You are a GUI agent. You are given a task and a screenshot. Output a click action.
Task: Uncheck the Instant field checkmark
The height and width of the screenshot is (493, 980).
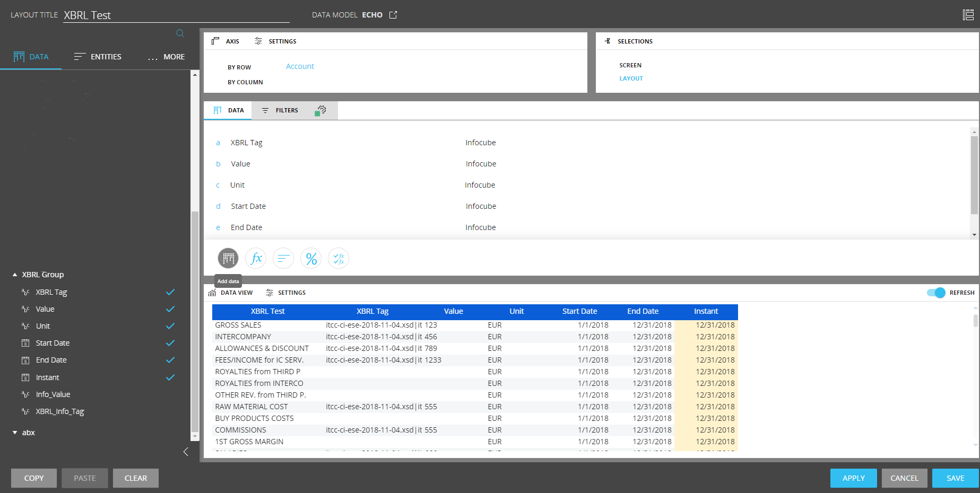[170, 377]
